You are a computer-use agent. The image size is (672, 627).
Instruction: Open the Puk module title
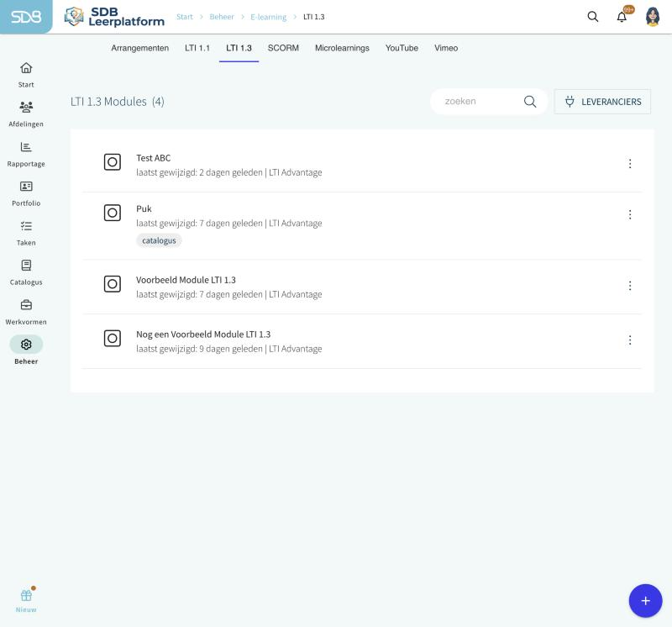144,208
